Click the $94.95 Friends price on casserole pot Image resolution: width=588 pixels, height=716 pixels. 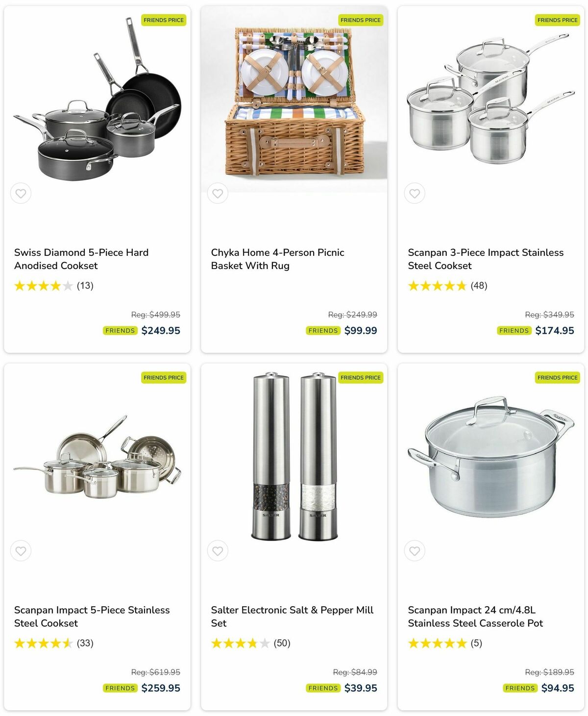point(557,688)
